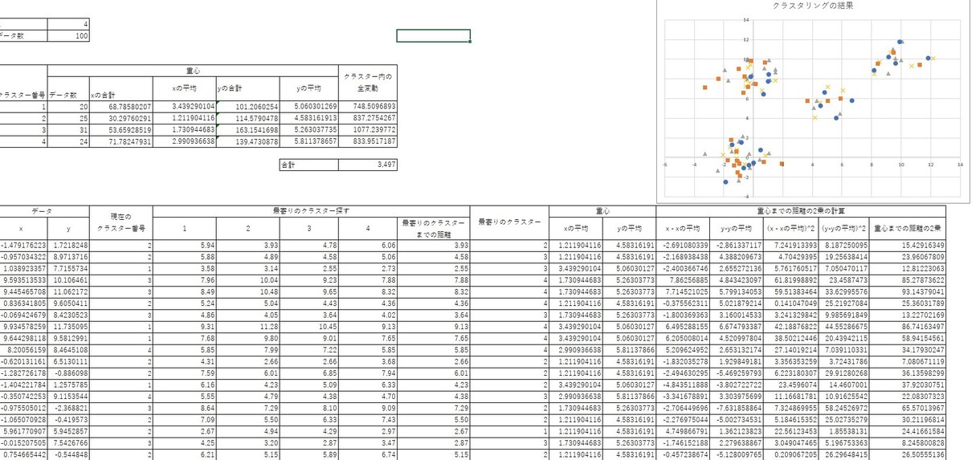
Task: Select the 重心までの距離の2乗 column header
Action: point(909,228)
